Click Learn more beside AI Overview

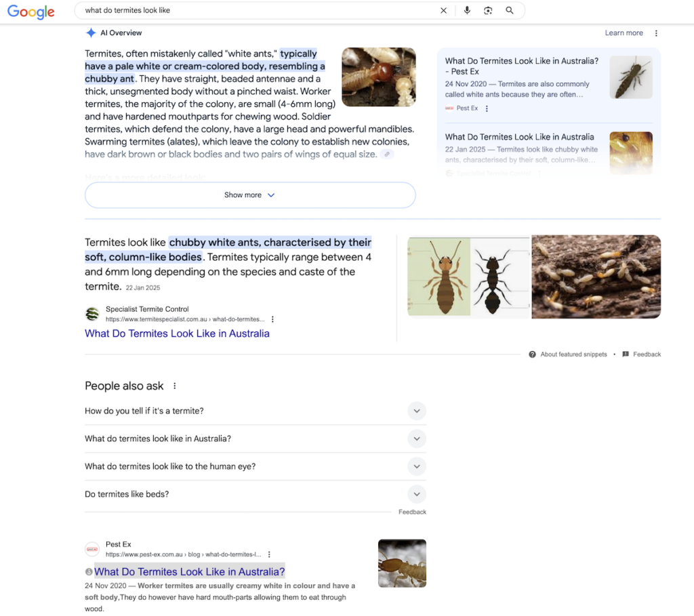pos(624,33)
